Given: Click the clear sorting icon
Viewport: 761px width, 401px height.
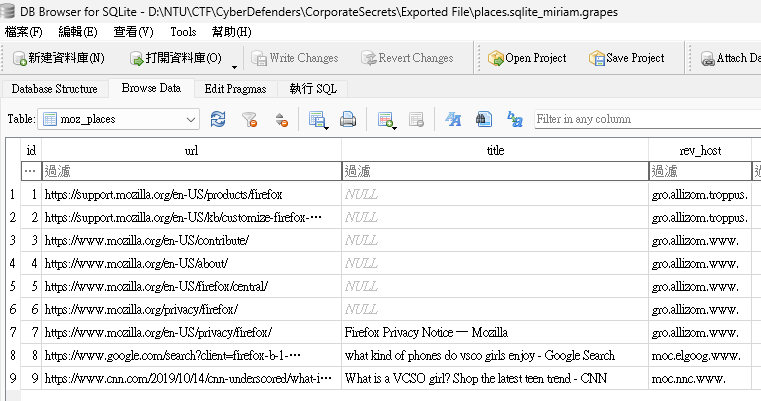Looking at the screenshot, I should (281, 119).
